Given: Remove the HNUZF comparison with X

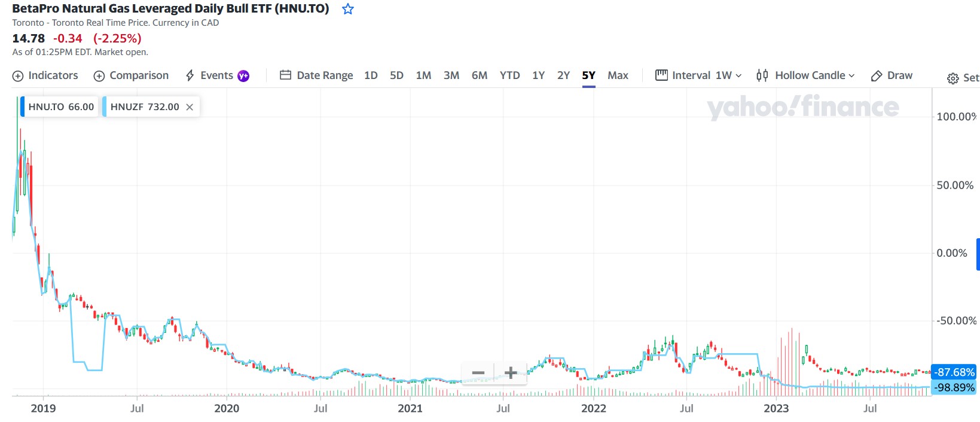Looking at the screenshot, I should pos(190,107).
